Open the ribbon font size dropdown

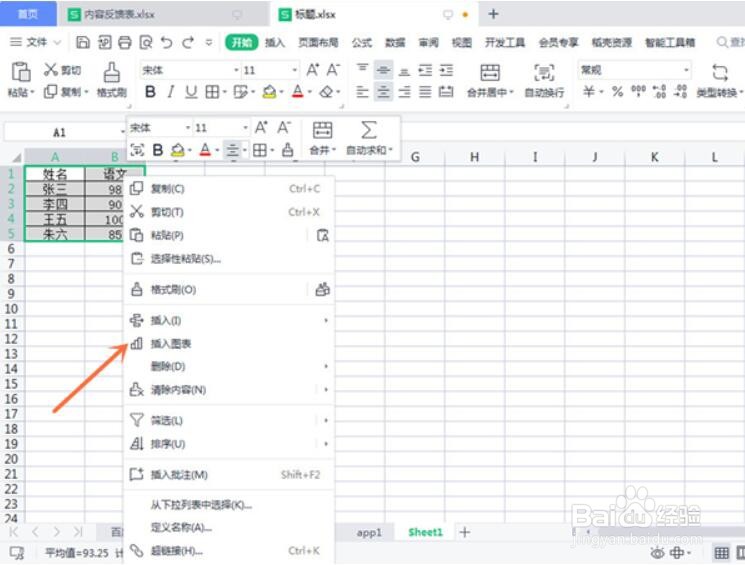point(295,70)
